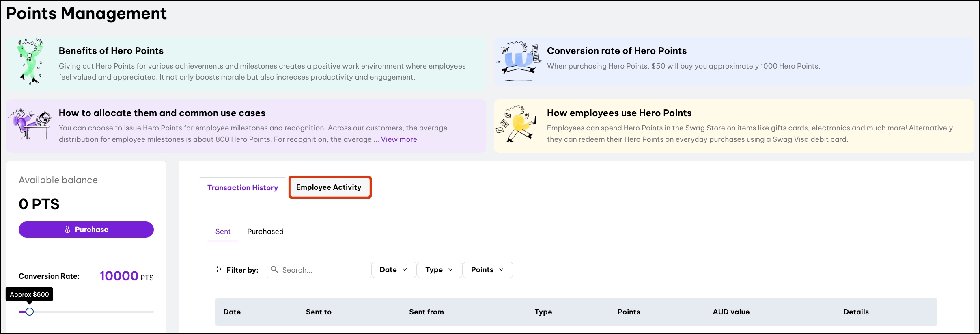Click the magnifying glass search icon
This screenshot has height=334, width=980.
[275, 269]
